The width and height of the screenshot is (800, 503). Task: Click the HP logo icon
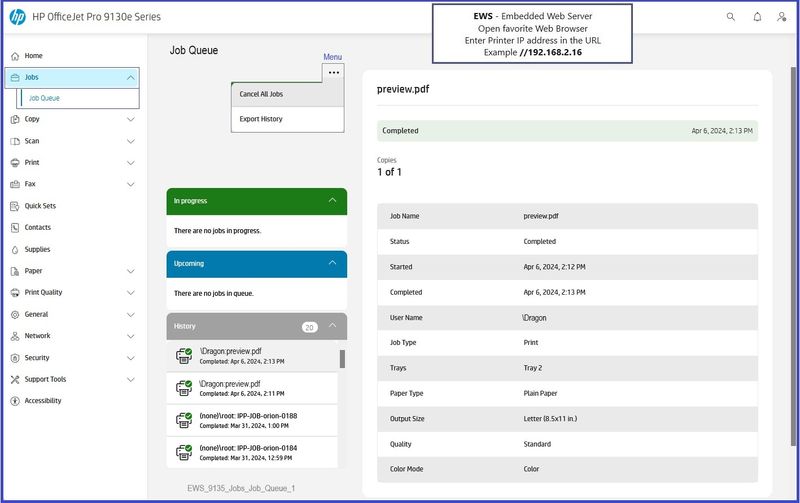click(17, 17)
